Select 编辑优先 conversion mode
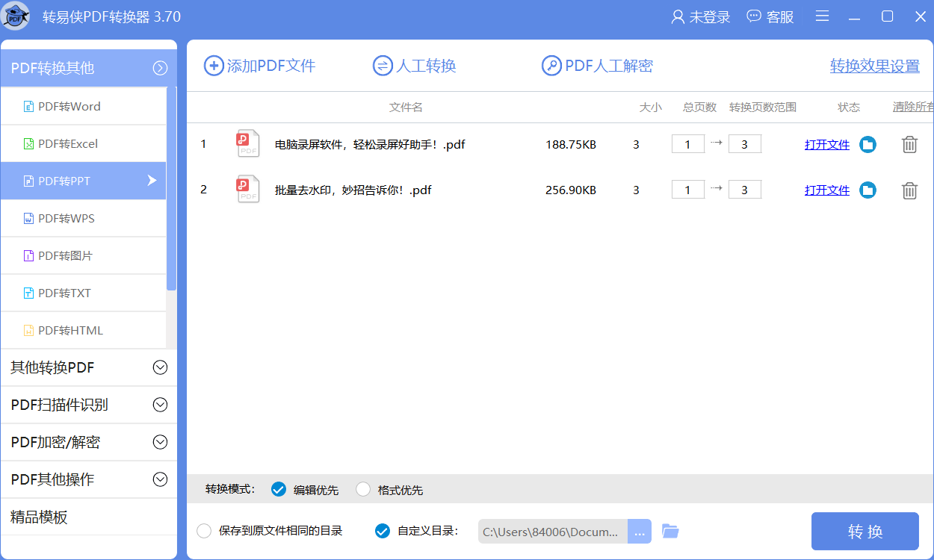 pos(279,490)
